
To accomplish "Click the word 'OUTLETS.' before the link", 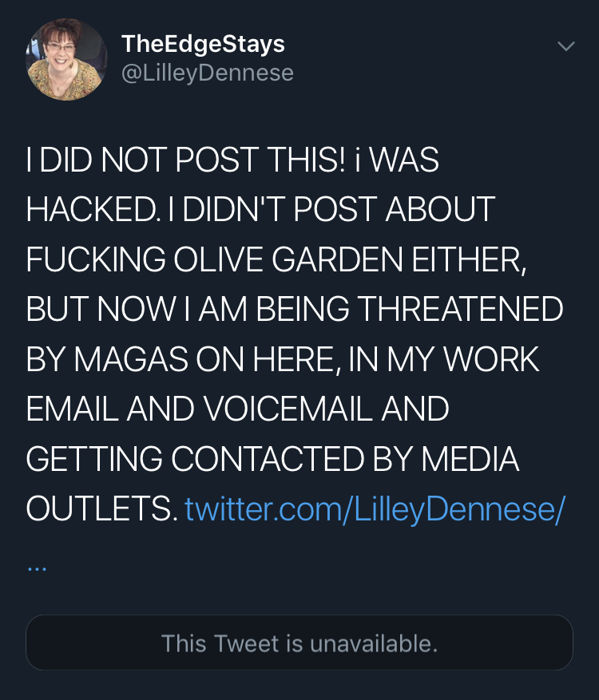I will (x=99, y=509).
